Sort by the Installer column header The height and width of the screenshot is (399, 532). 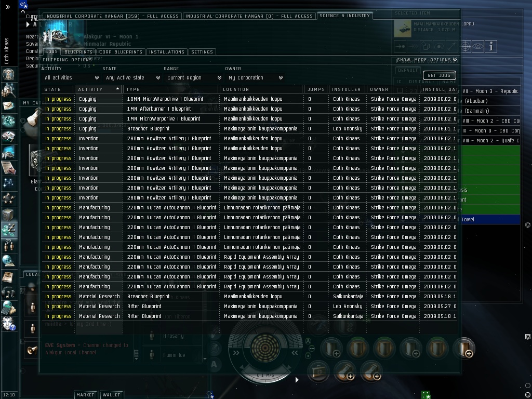(x=348, y=89)
